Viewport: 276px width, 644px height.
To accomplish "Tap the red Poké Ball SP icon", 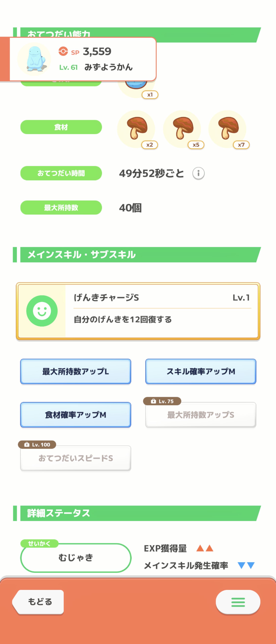I will coord(63,51).
